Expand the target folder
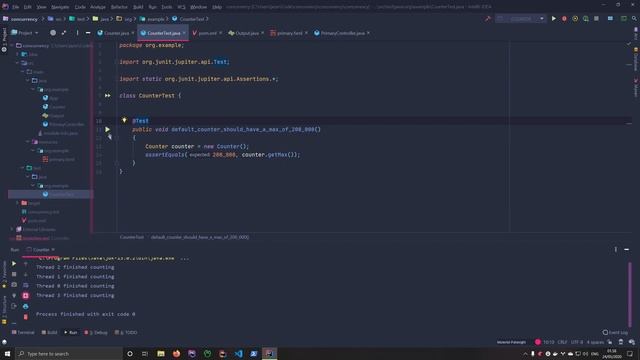Image resolution: width=640 pixels, height=360 pixels. (x=18, y=203)
